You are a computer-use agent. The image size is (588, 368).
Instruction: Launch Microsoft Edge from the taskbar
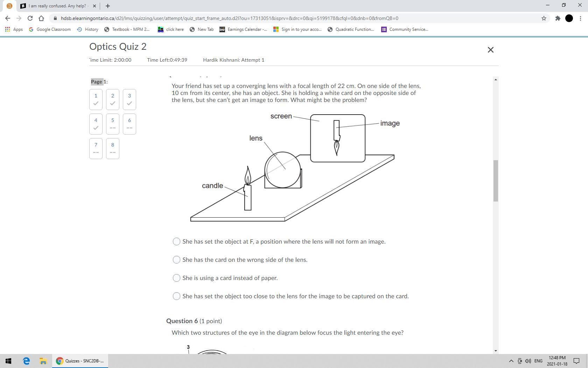pos(26,361)
